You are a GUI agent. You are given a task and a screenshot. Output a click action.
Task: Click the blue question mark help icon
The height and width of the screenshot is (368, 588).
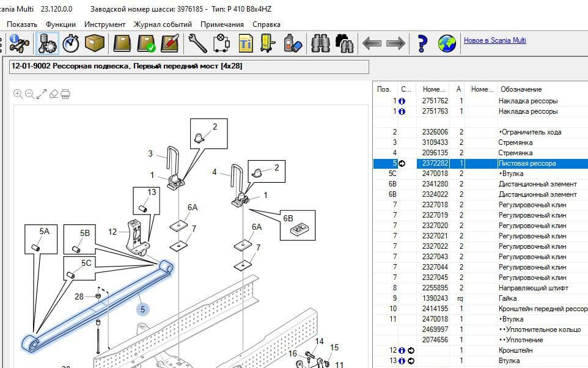(422, 43)
